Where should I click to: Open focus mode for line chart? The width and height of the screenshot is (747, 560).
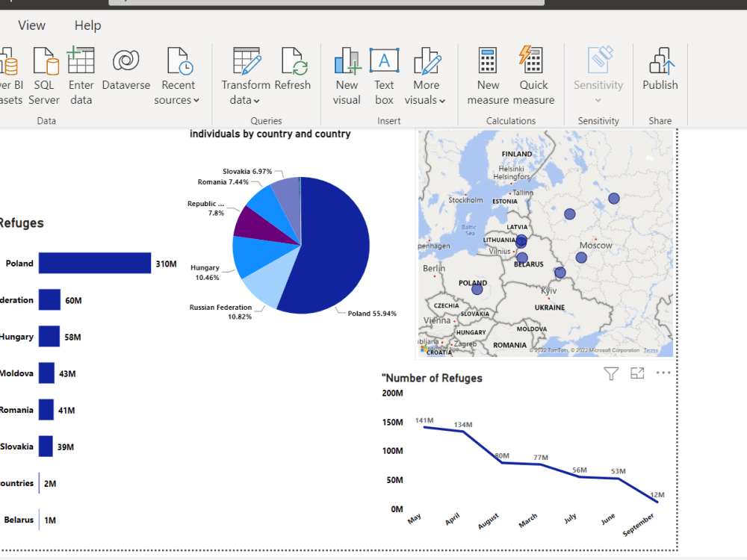click(x=637, y=373)
